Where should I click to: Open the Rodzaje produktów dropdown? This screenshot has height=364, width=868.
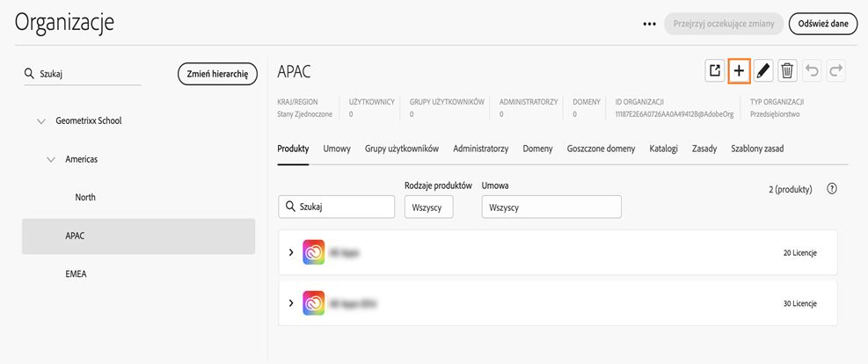[x=429, y=207]
